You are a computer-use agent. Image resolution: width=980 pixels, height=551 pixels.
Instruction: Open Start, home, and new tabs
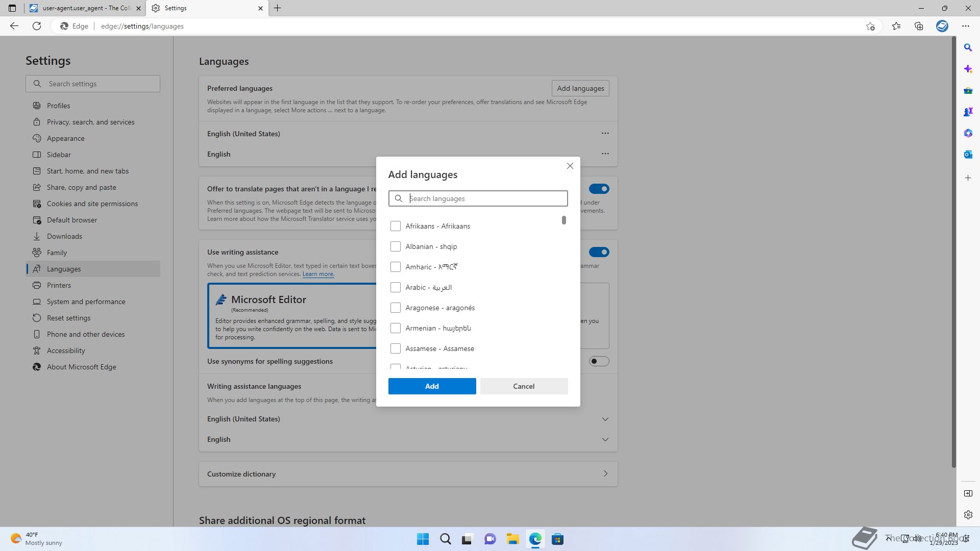93,171
